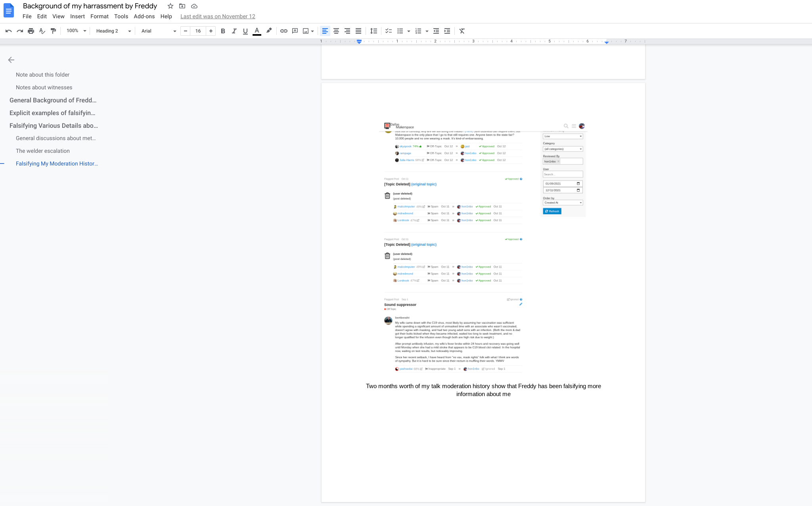Toggle italic formatting

pyautogui.click(x=234, y=31)
